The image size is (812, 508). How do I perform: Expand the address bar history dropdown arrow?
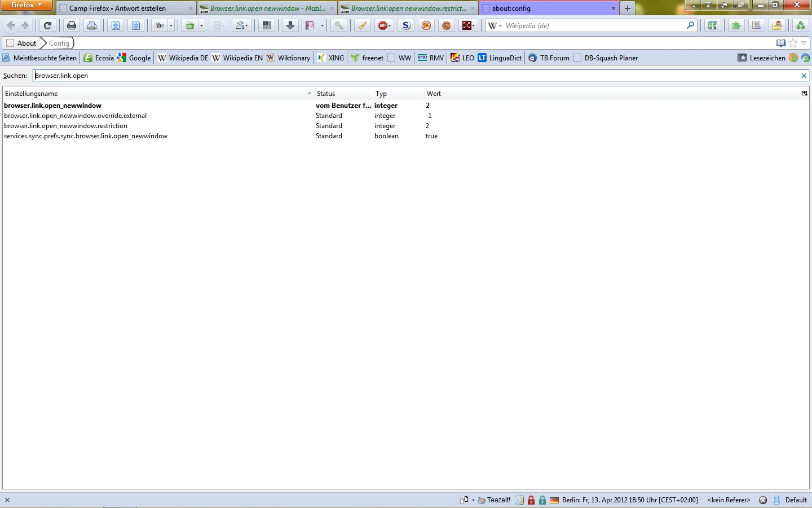[804, 43]
